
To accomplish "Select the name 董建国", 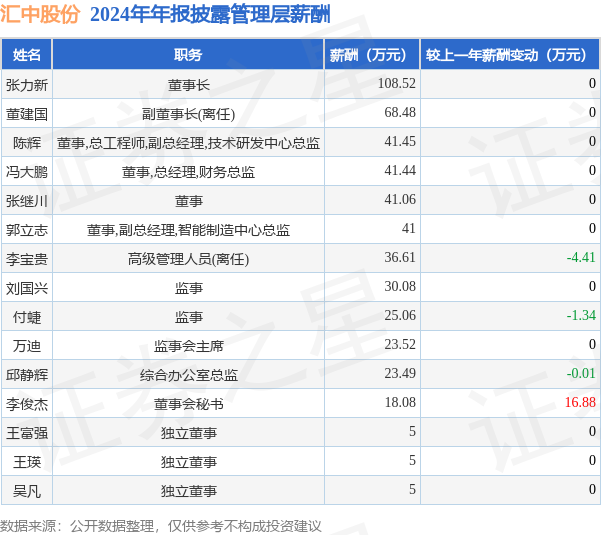I will pyautogui.click(x=27, y=114).
